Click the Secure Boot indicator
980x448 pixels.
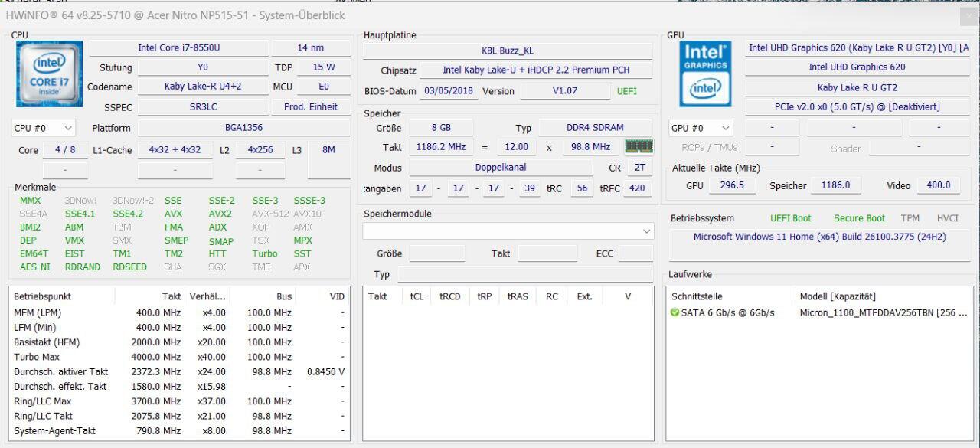[859, 218]
